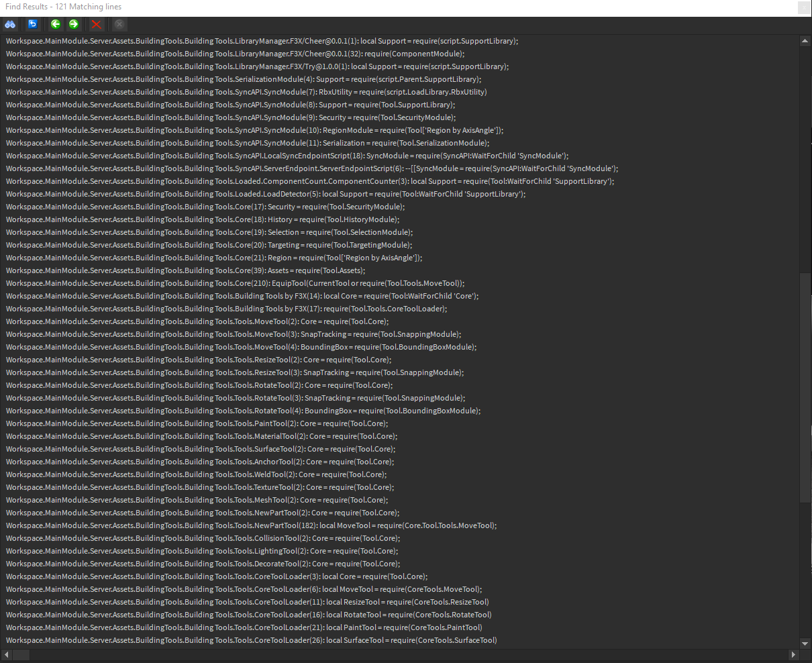Screen dimensions: 812x663
Task: Click the horizontal scrollbar left arrow
Action: coord(7,654)
